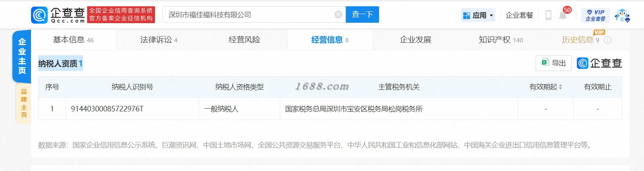This screenshot has height=171, width=644.
Task: Click the company name search input field
Action: coord(249,15)
